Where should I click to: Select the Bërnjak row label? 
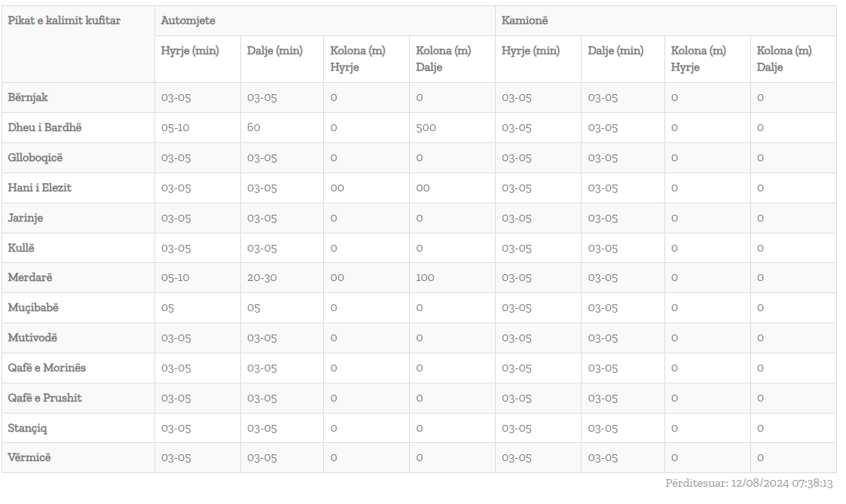[x=29, y=97]
